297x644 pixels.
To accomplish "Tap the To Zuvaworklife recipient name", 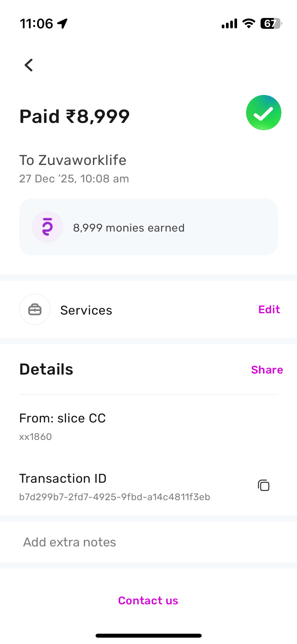I will pos(73,160).
